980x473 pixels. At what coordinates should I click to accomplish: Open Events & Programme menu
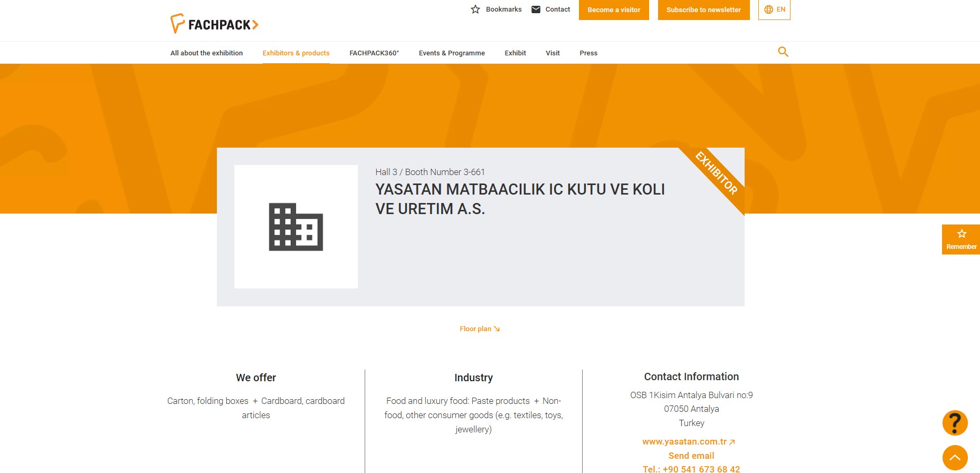coord(452,53)
